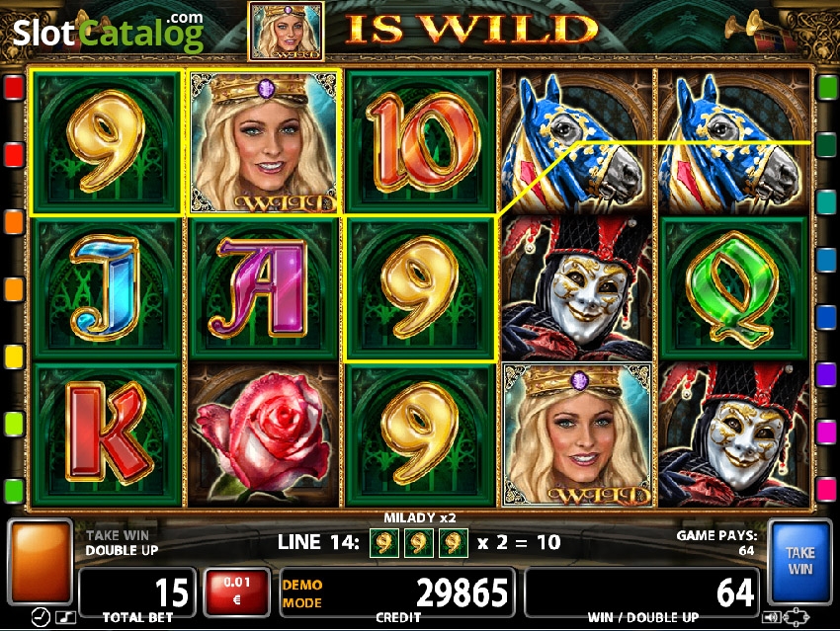This screenshot has height=631, width=840.
Task: Click the rose symbol on reel two
Action: point(264,434)
